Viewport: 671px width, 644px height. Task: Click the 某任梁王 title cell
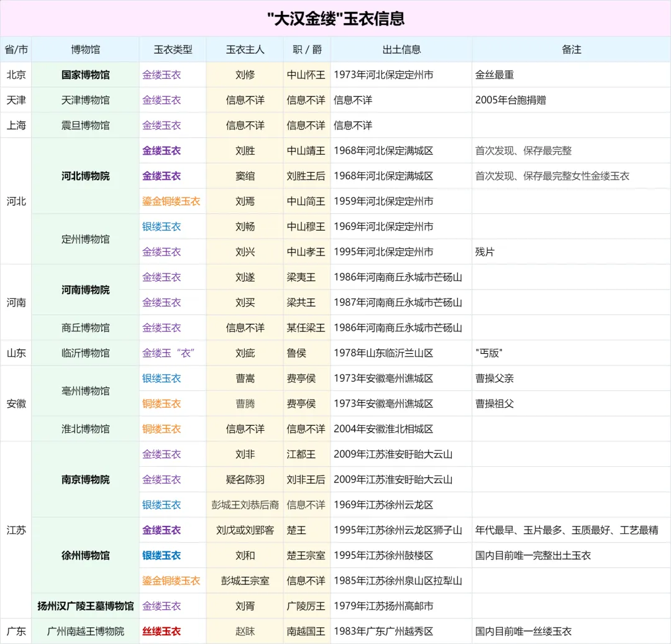[306, 328]
